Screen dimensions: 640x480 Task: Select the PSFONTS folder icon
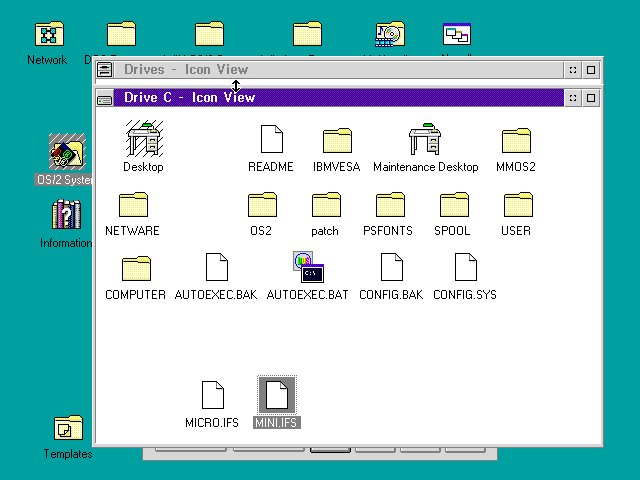click(390, 204)
